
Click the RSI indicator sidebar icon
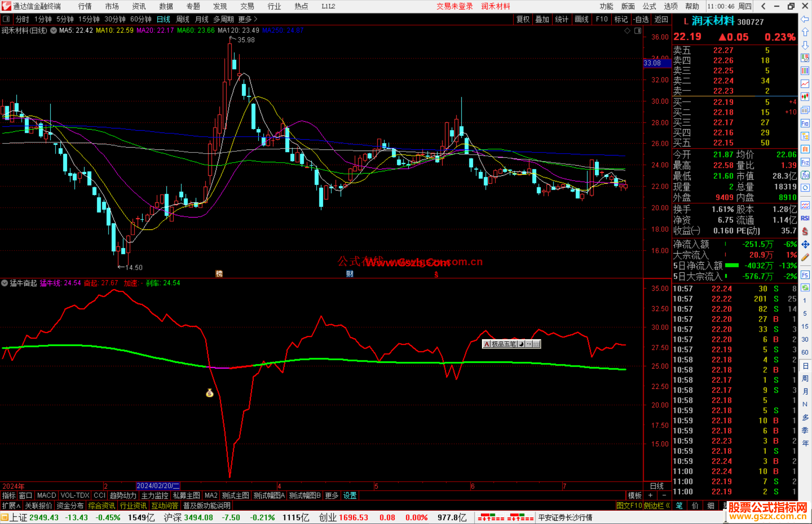(805, 218)
